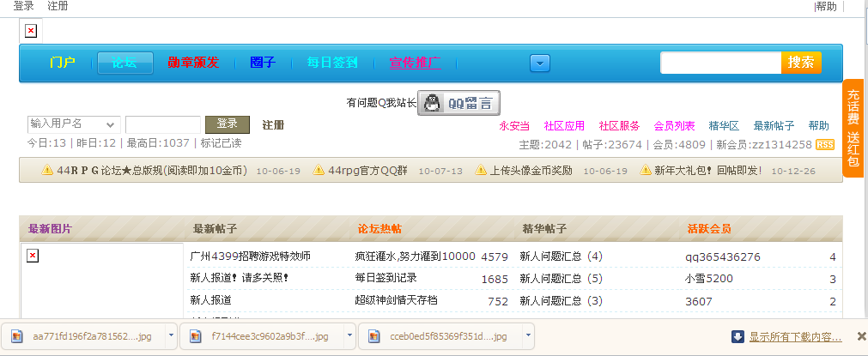Viewport: 868px width, 356px height.
Task: Select the 活跃会员 column header
Action: click(x=709, y=229)
